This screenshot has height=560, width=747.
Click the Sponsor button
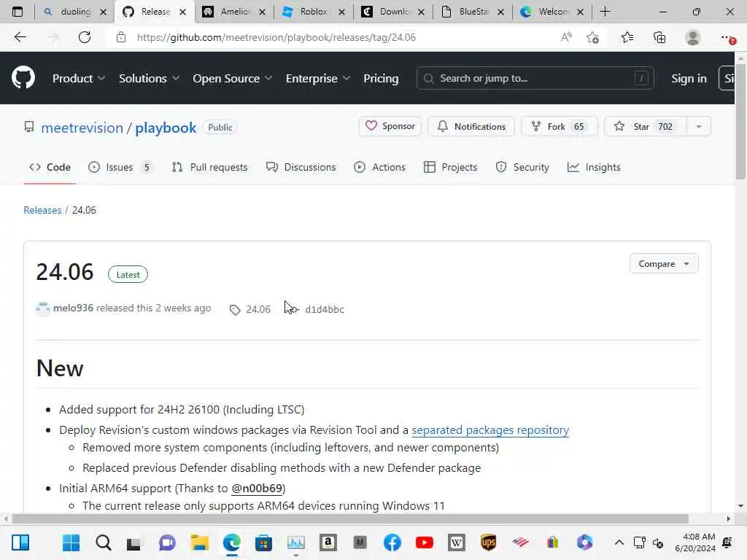[390, 126]
